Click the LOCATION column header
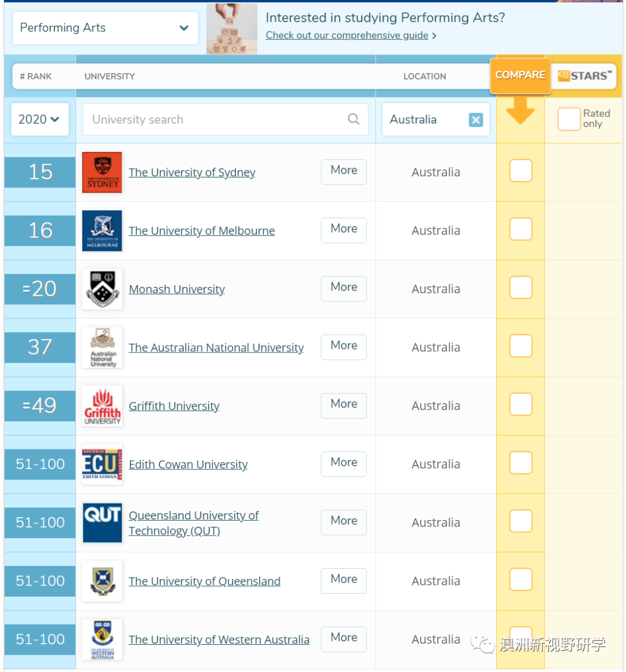 click(x=425, y=77)
